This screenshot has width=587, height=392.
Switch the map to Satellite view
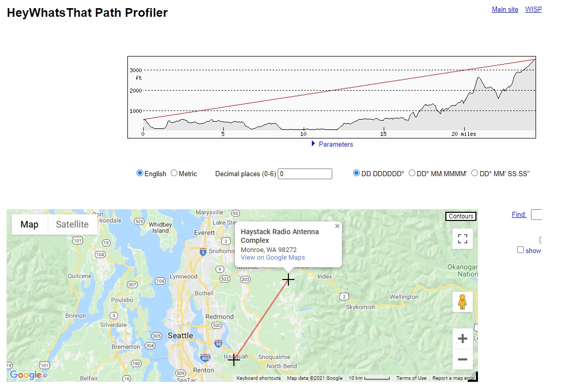[x=72, y=225]
